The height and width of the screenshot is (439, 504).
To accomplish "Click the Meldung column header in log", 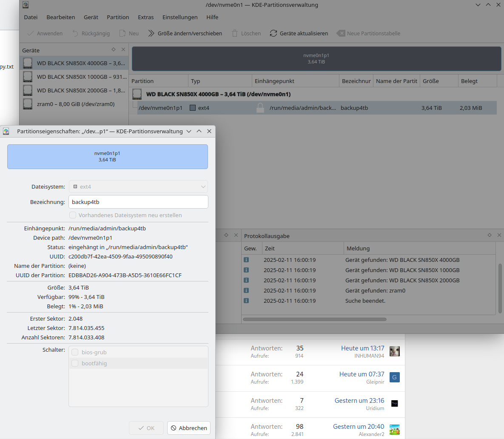I will 419,249.
